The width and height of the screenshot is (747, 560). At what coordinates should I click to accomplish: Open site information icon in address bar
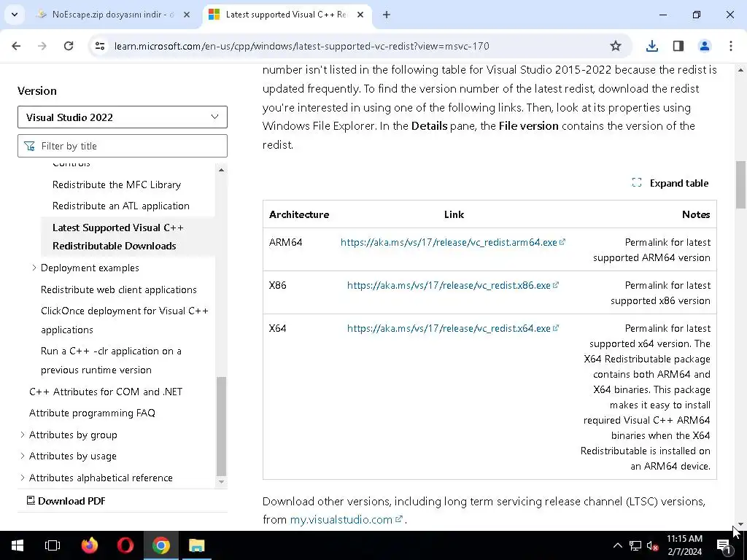pyautogui.click(x=99, y=46)
